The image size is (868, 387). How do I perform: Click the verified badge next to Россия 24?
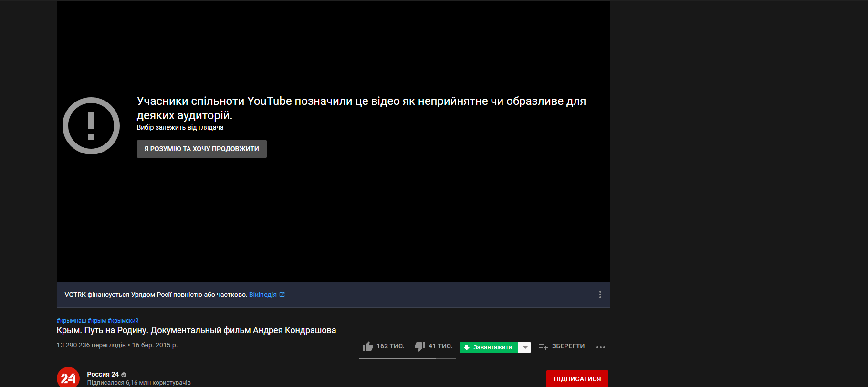coord(124,375)
